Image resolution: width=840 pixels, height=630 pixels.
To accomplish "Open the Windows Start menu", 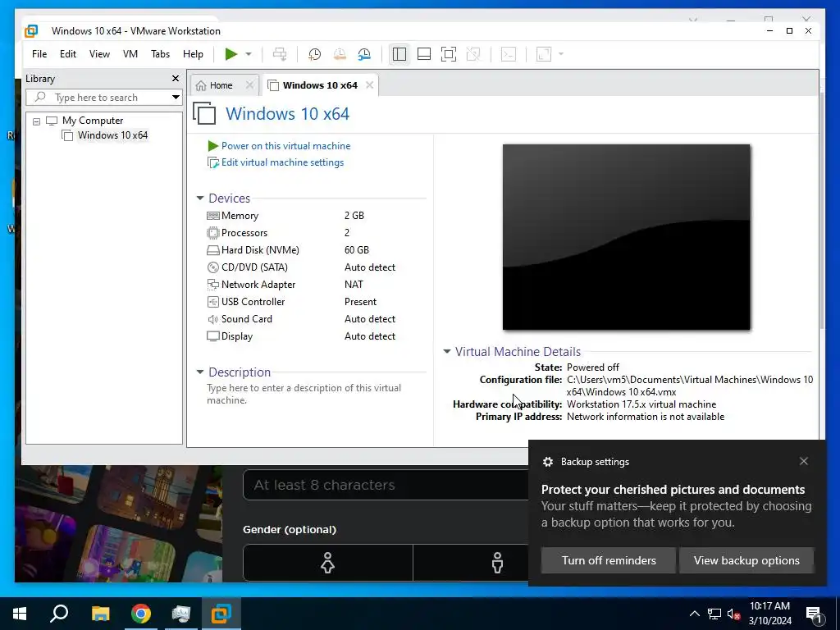I will click(x=20, y=614).
